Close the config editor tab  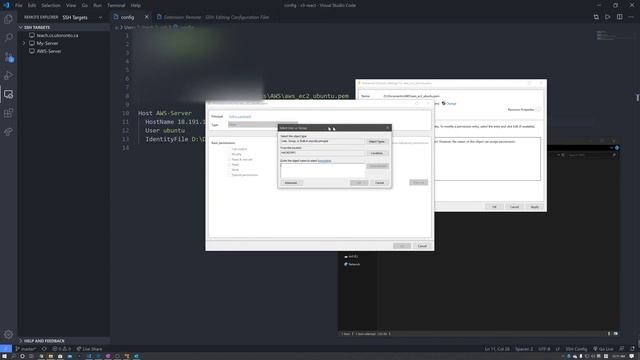147,17
